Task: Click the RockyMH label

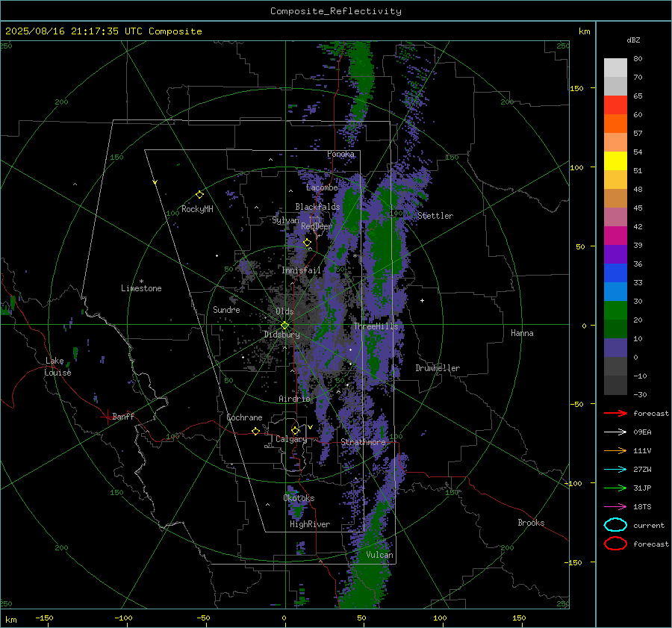Action: tap(197, 209)
